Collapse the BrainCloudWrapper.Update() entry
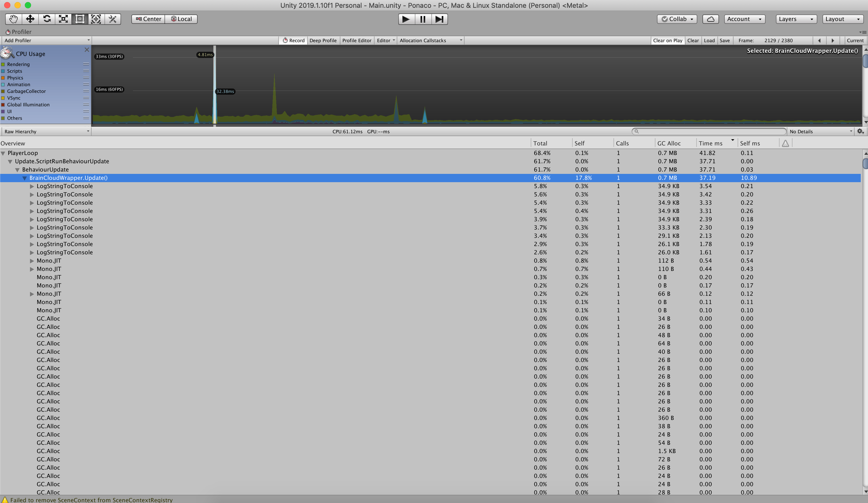Screen dimensions: 868x503 pos(25,178)
